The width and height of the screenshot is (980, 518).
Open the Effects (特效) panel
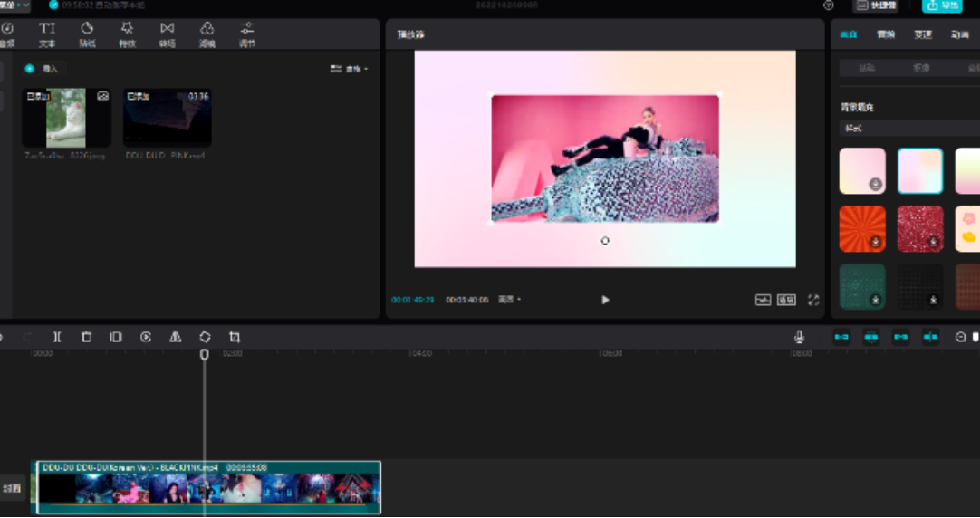click(127, 34)
